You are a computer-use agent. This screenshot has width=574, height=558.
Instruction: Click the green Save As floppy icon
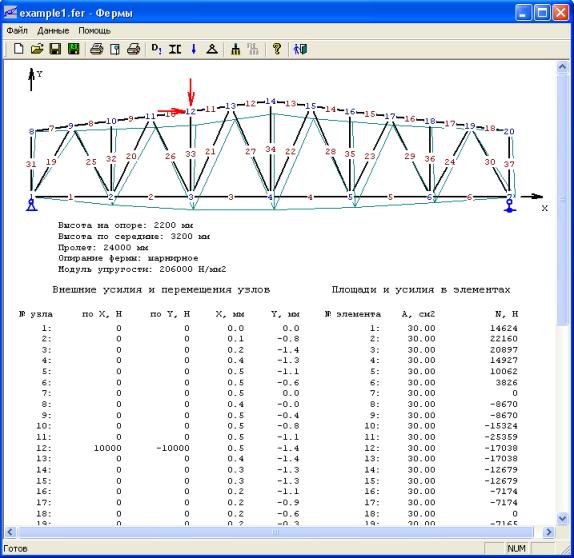click(74, 49)
